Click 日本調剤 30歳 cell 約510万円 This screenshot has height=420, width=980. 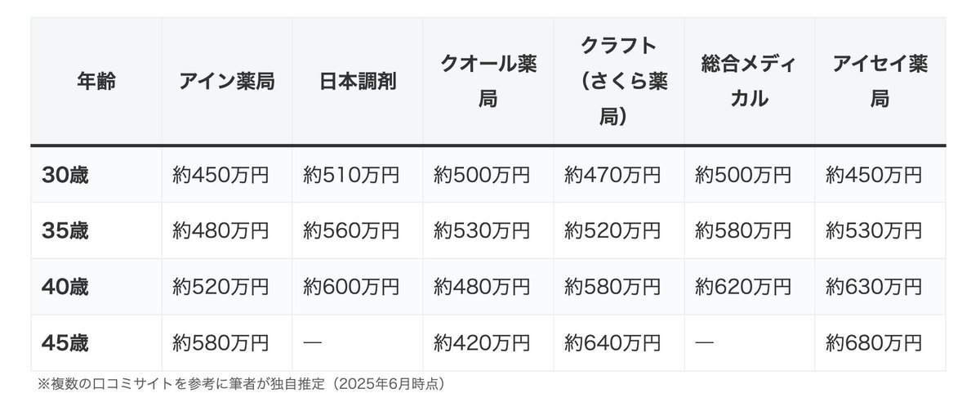pos(351,175)
